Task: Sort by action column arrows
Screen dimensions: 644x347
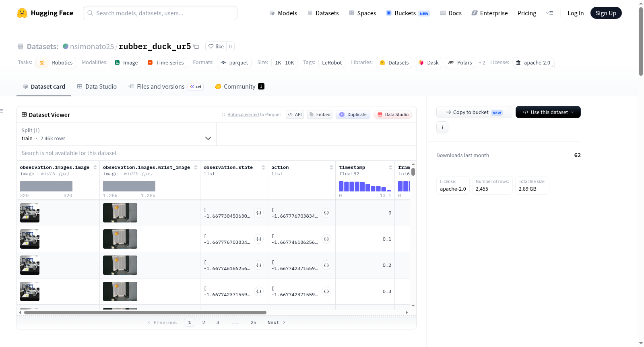Action: pyautogui.click(x=331, y=167)
